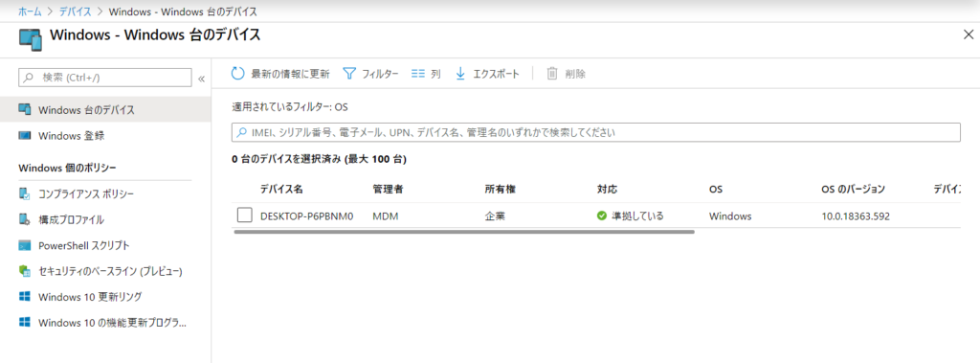Image resolution: width=980 pixels, height=363 pixels.
Task: Click the 削除 trash icon
Action: click(x=552, y=73)
